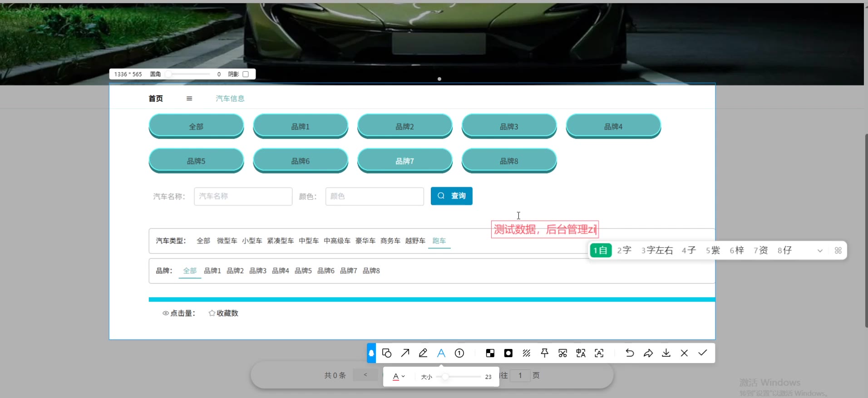This screenshot has width=868, height=398.
Task: Expand the IME candidate list chevron
Action: click(820, 251)
